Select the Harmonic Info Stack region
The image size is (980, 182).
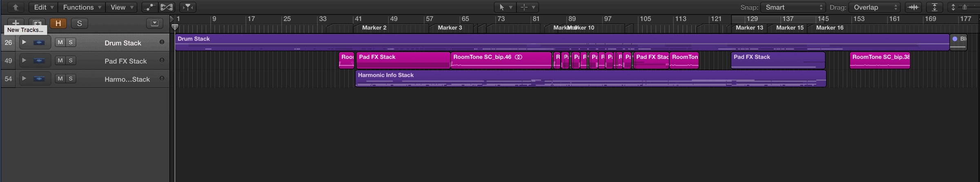tap(591, 79)
